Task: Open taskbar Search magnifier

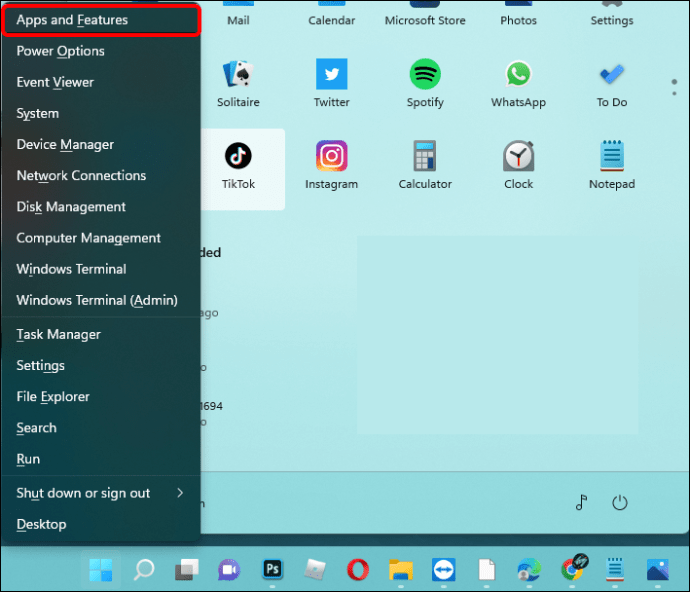Action: point(143,570)
